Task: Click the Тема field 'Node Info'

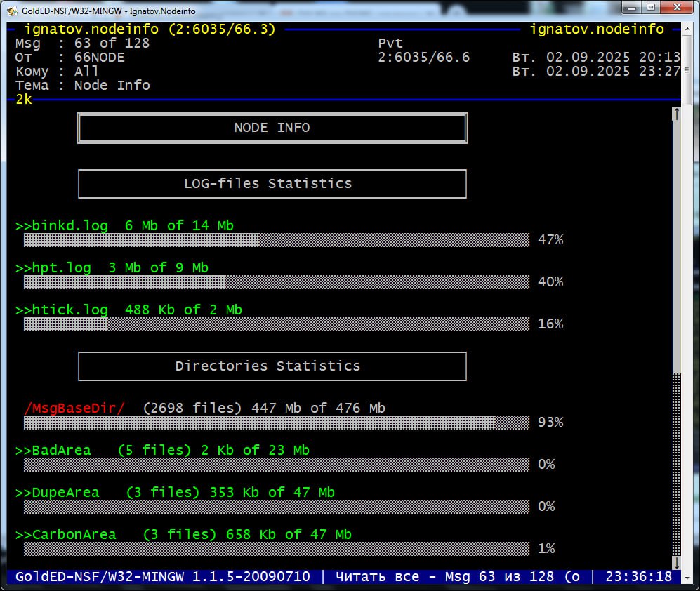Action: [x=112, y=86]
